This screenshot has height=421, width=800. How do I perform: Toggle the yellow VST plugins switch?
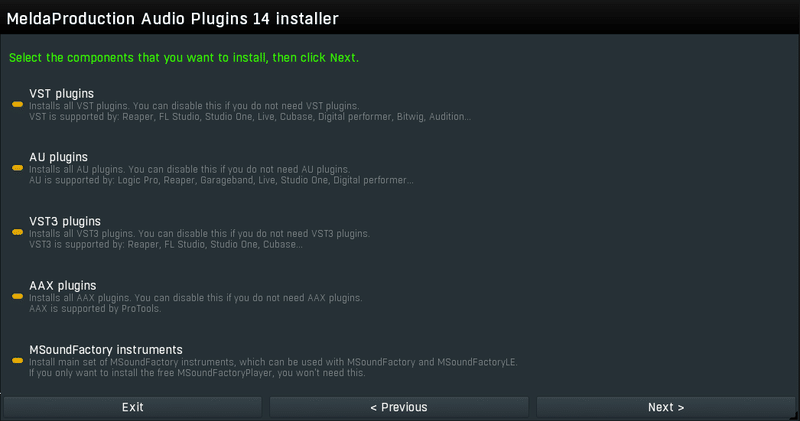[17, 104]
